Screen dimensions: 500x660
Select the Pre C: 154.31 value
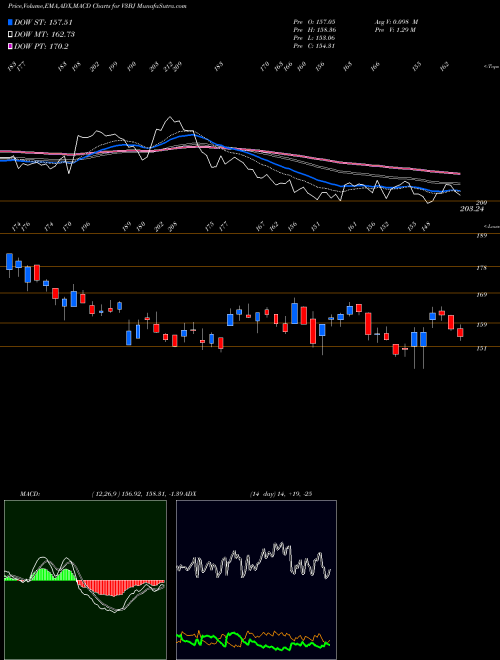tap(314, 46)
